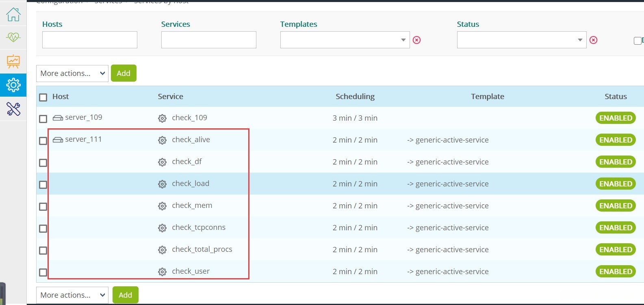Click gear icon beside check_df

[x=162, y=162]
